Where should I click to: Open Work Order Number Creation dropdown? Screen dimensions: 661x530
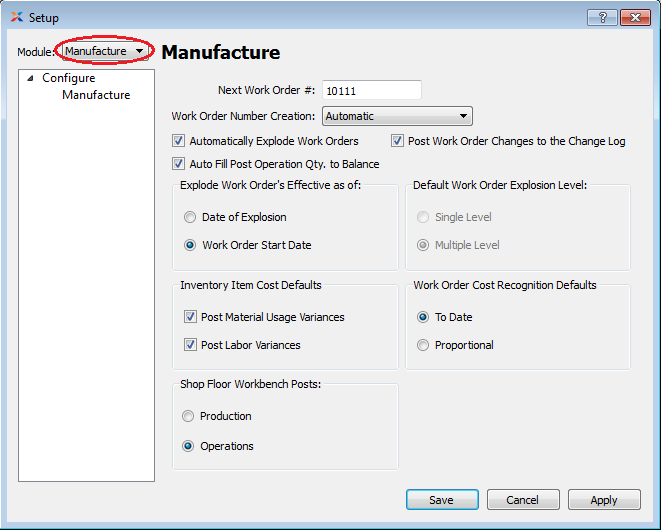(397, 116)
